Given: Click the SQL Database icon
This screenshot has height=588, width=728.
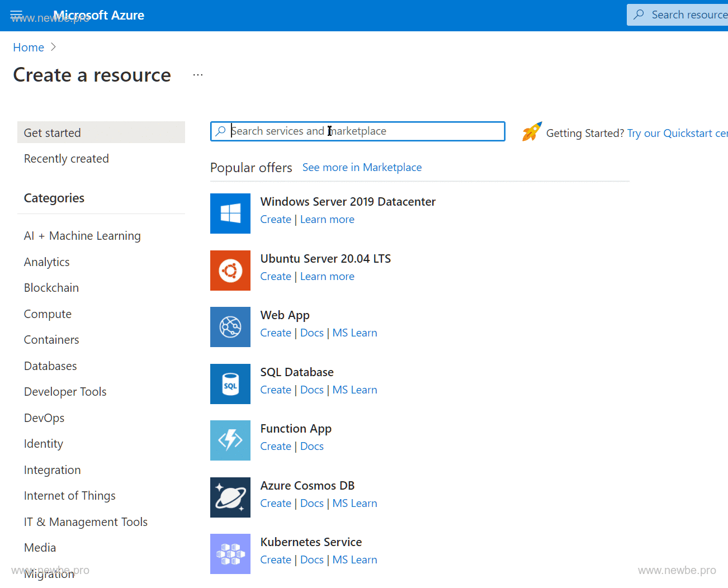Looking at the screenshot, I should click(x=230, y=384).
